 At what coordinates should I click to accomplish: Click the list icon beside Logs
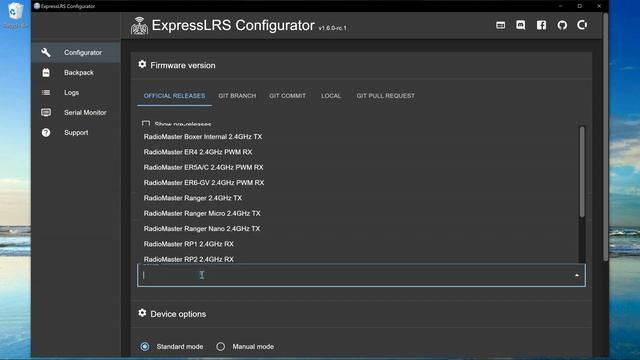pos(46,93)
